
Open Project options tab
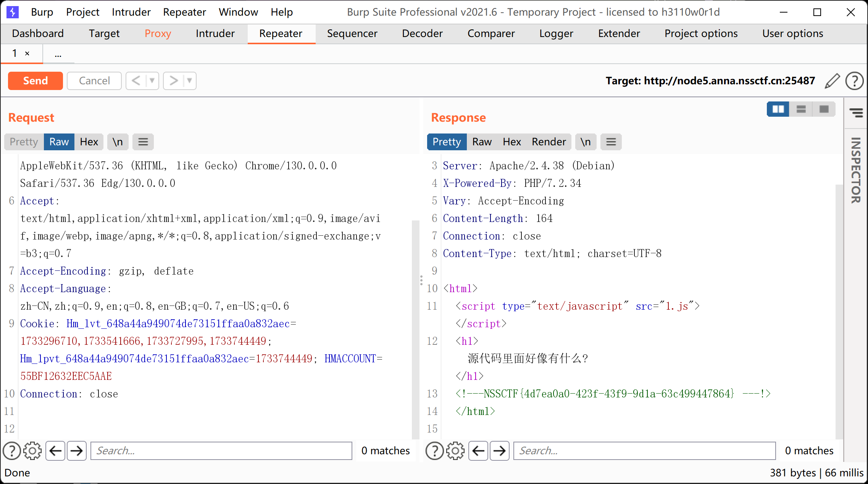coord(701,34)
